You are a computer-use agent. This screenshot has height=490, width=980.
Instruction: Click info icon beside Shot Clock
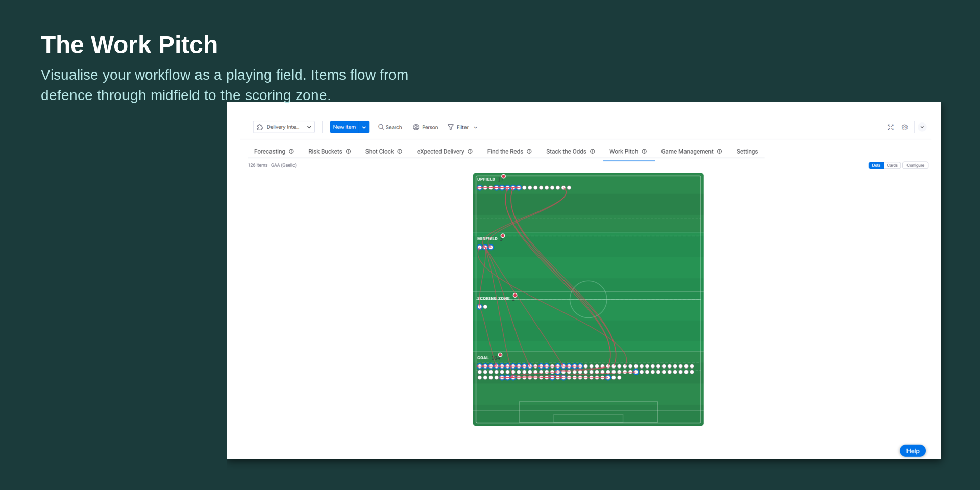point(400,152)
